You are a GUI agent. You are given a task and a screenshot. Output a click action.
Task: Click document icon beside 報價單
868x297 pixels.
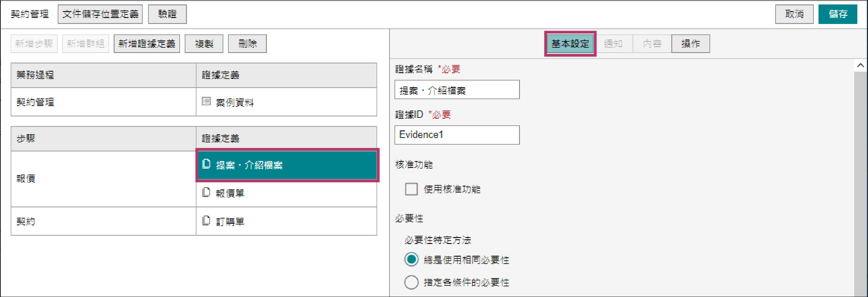point(206,192)
